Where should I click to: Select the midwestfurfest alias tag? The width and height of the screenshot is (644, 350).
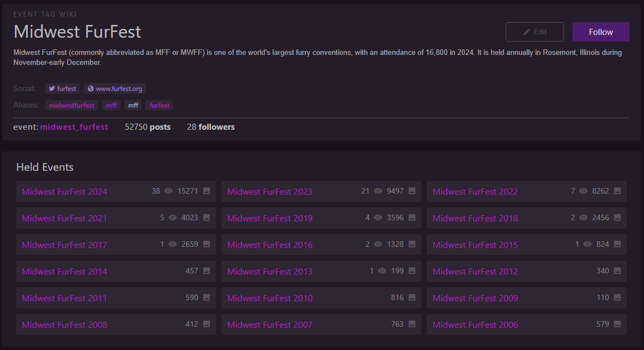coord(72,105)
